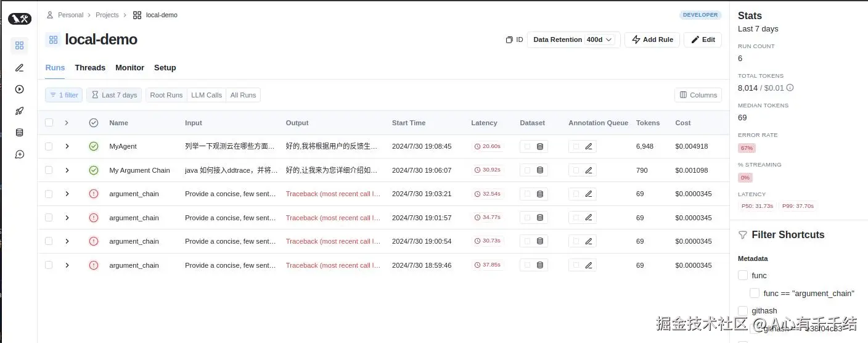Open the playground play icon in sidebar
Viewport: 868px width, 343px height.
click(x=20, y=89)
